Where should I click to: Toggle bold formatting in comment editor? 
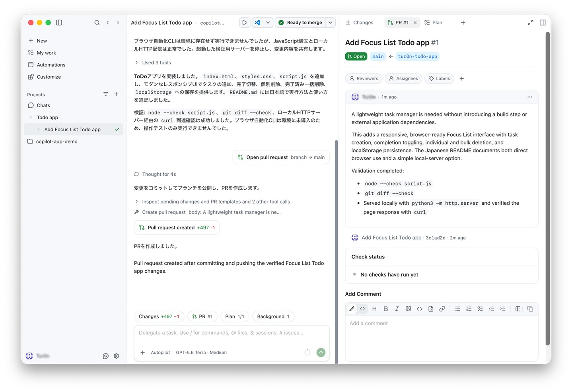pyautogui.click(x=385, y=309)
